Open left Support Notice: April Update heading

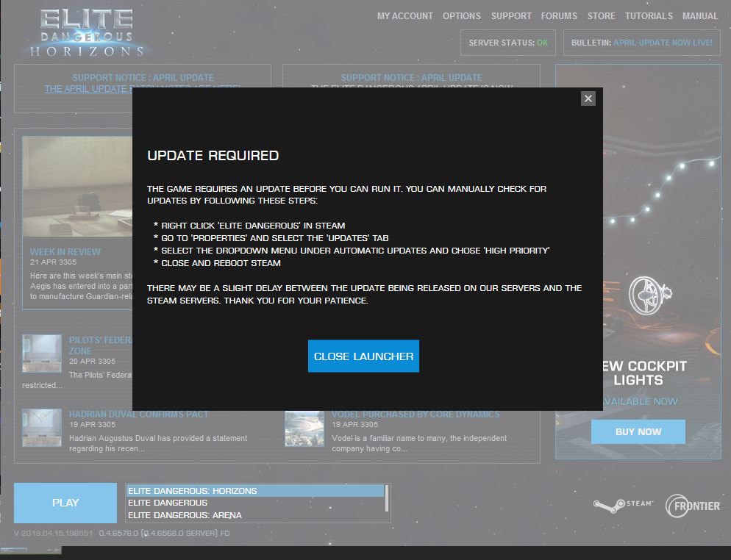[x=143, y=77]
